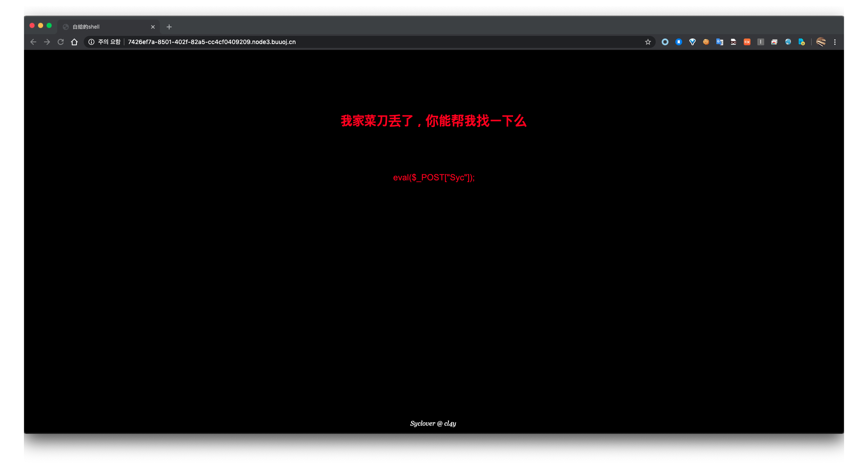Click the globe extension icon
Viewport: 868px width, 465px height.
point(788,42)
